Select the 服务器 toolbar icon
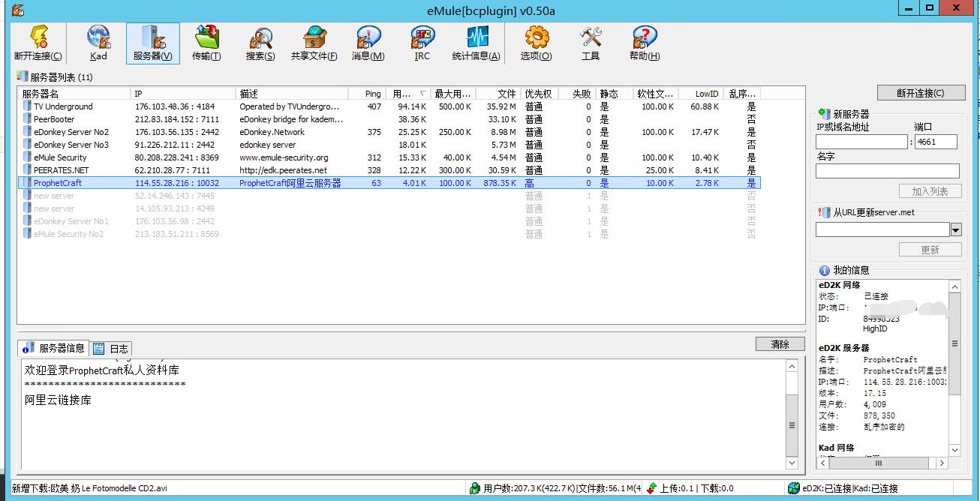 152,43
